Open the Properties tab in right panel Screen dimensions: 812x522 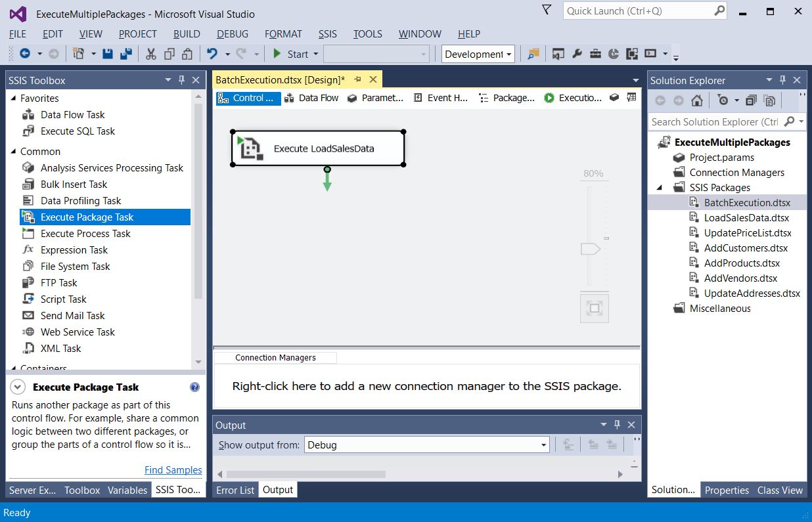pyautogui.click(x=727, y=490)
